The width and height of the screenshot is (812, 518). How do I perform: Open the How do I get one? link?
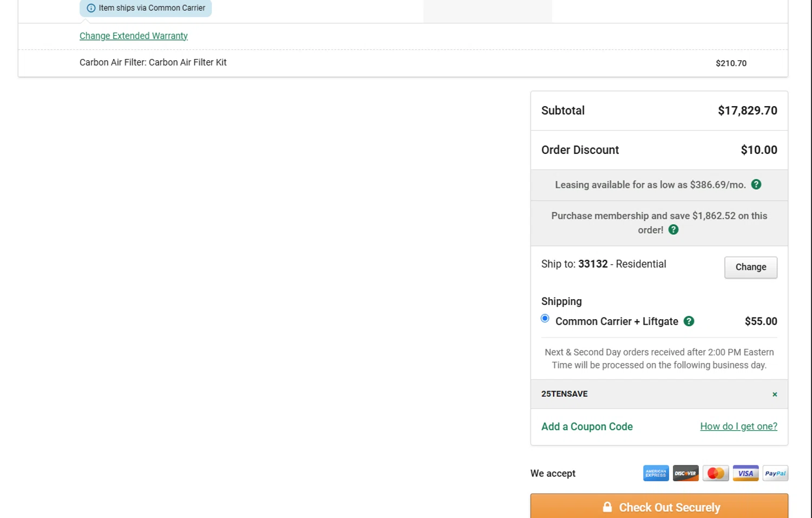pyautogui.click(x=738, y=426)
